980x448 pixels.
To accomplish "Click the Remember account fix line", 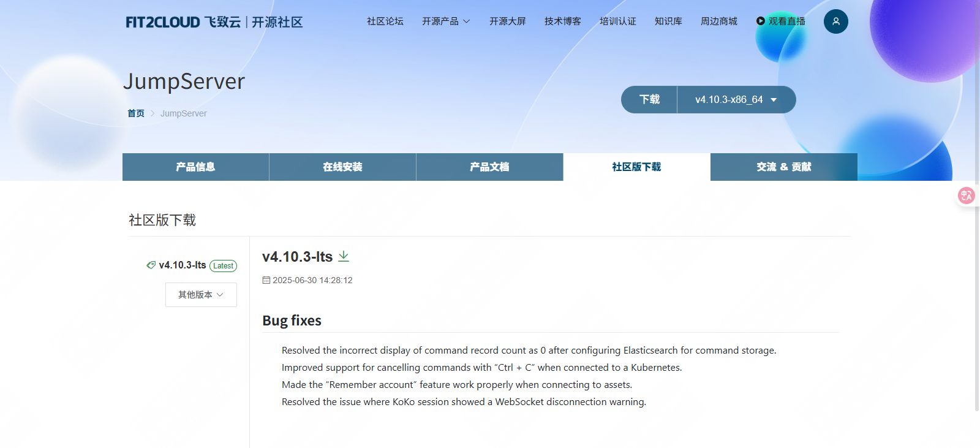I will point(457,385).
